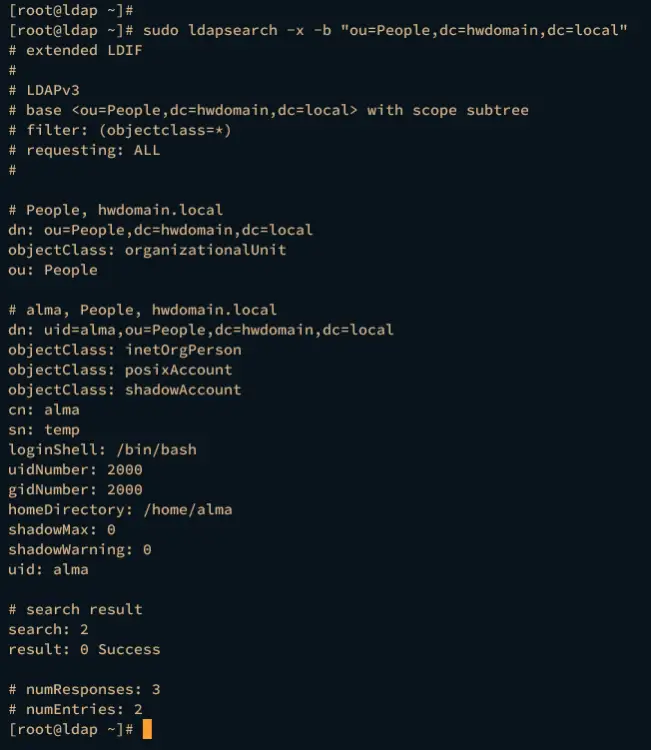Click the 'ou: People' attribute line
651x750 pixels.
coord(53,270)
